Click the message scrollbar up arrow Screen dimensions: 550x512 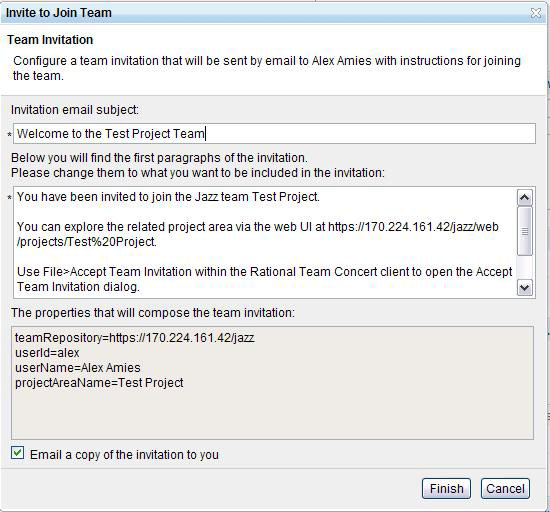[x=524, y=197]
